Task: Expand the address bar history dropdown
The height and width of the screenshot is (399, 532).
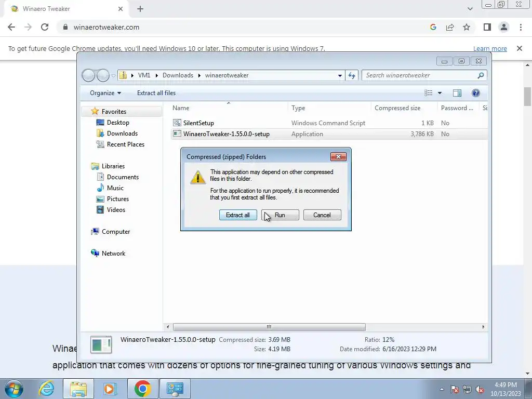Action: (340, 75)
